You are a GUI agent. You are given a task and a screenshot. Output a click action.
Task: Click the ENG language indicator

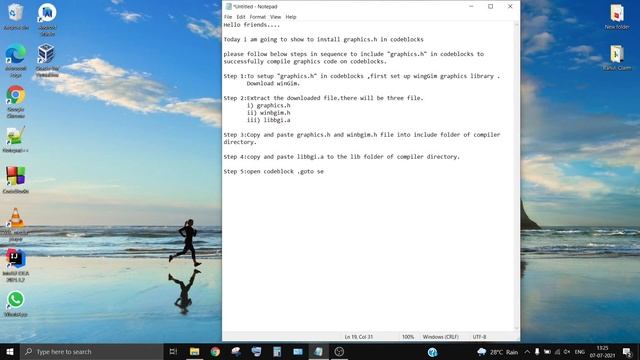coord(579,352)
